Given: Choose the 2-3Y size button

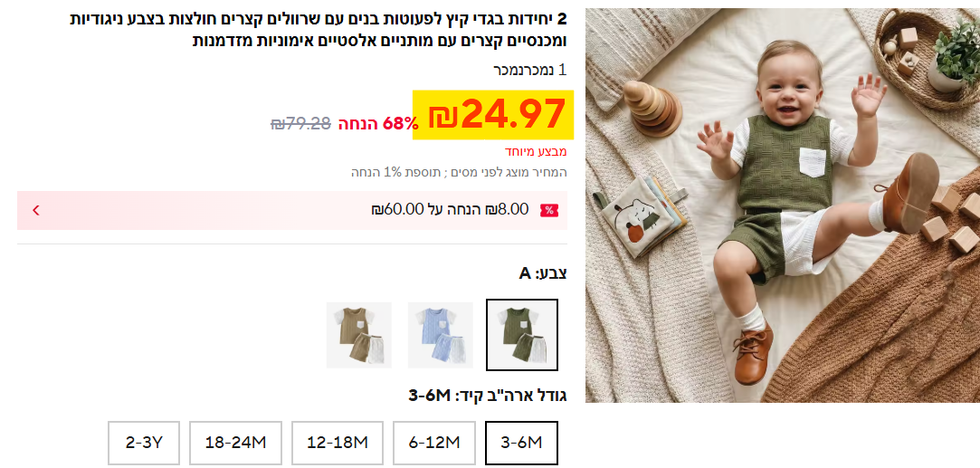Looking at the screenshot, I should click(x=144, y=443).
